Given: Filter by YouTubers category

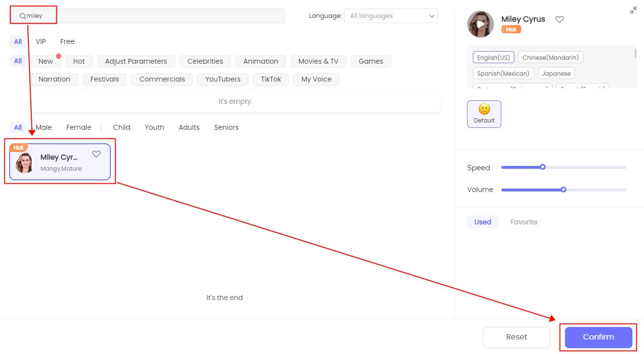Looking at the screenshot, I should (223, 79).
